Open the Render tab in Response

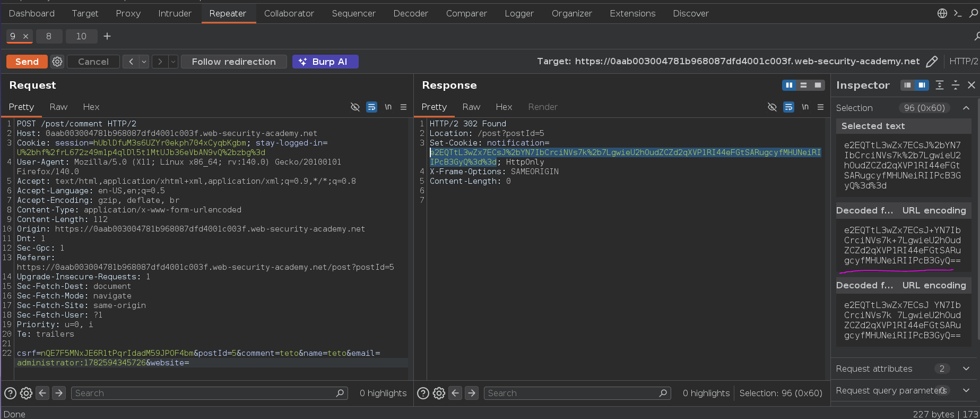pyautogui.click(x=543, y=107)
